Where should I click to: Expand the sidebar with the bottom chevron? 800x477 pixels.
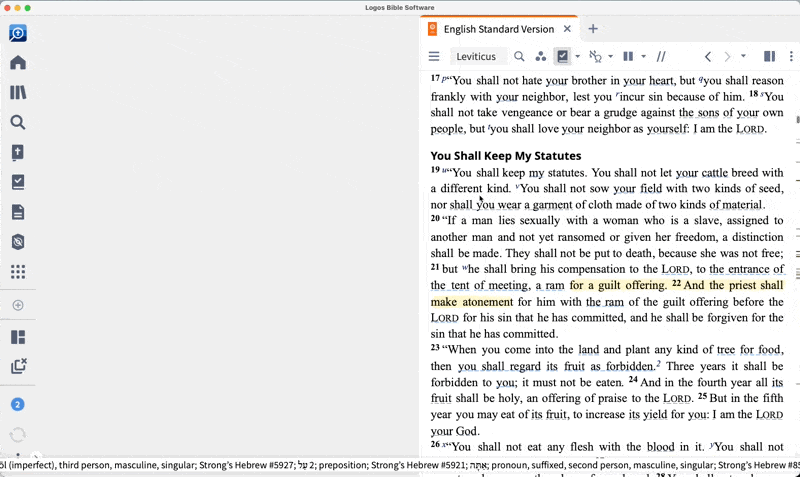click(x=35, y=456)
